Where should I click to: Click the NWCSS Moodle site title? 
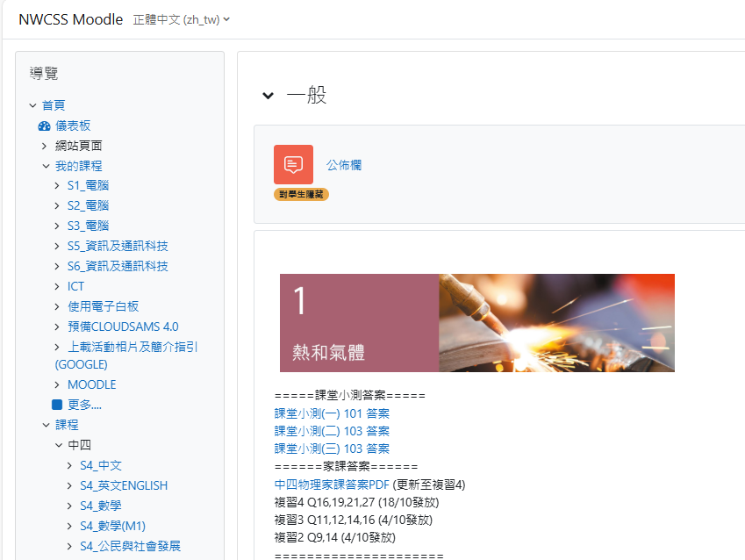(x=70, y=19)
